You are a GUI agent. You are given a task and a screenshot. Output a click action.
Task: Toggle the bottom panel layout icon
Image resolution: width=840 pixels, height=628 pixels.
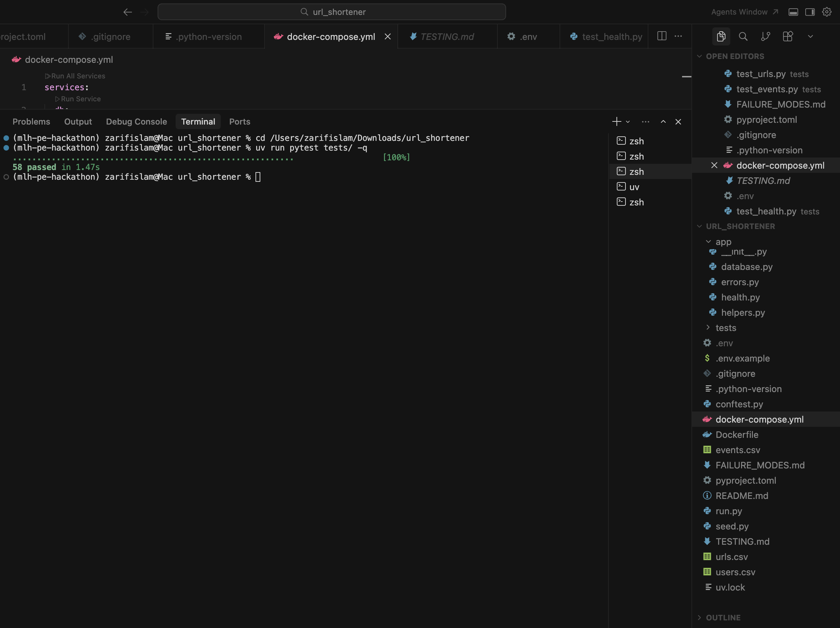point(793,12)
